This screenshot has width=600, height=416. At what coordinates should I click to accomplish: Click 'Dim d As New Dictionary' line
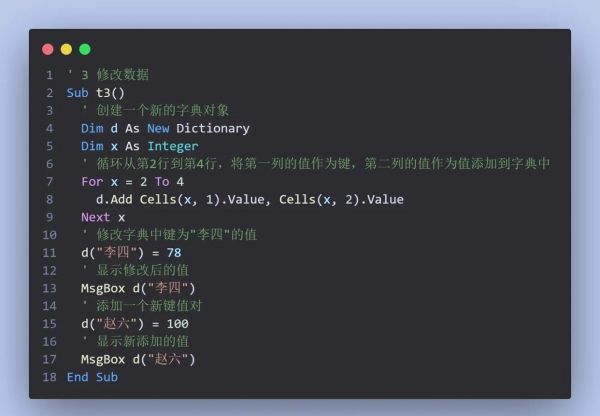click(165, 128)
